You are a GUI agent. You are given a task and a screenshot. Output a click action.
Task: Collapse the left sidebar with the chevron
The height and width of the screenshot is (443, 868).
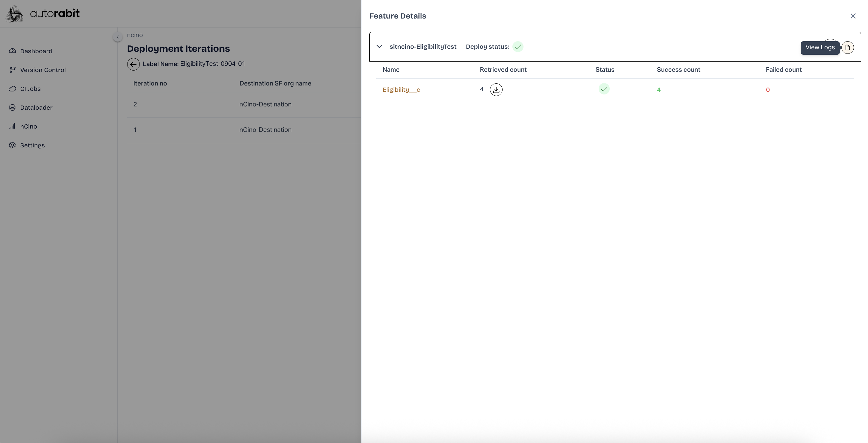pyautogui.click(x=117, y=37)
